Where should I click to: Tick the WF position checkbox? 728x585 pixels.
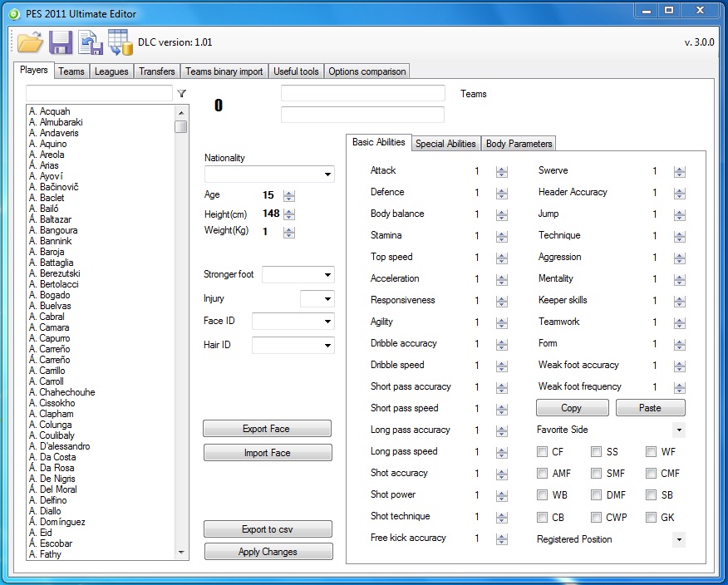(x=651, y=452)
